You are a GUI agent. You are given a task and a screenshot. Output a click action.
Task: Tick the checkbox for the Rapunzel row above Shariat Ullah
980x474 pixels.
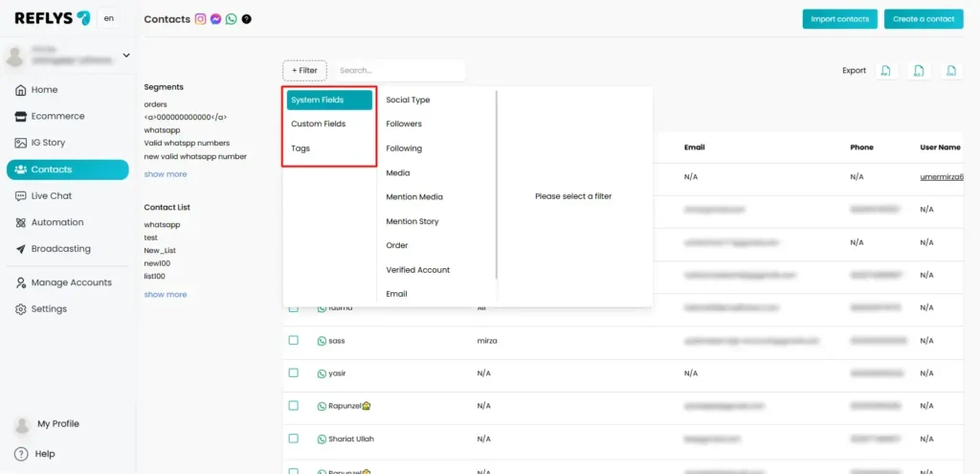coord(293,405)
